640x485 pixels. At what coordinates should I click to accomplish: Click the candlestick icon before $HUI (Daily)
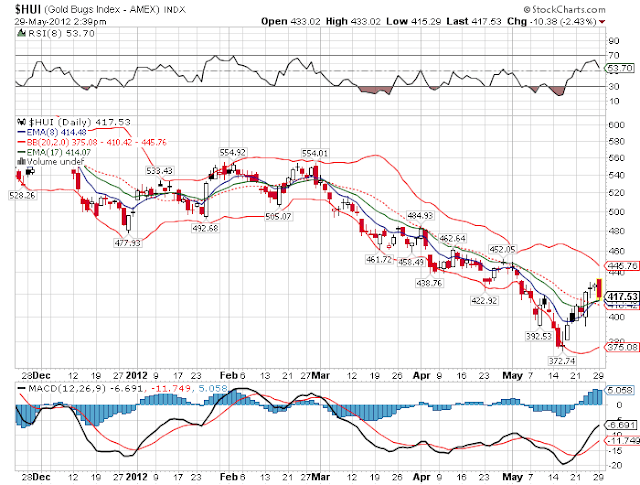coord(22,122)
